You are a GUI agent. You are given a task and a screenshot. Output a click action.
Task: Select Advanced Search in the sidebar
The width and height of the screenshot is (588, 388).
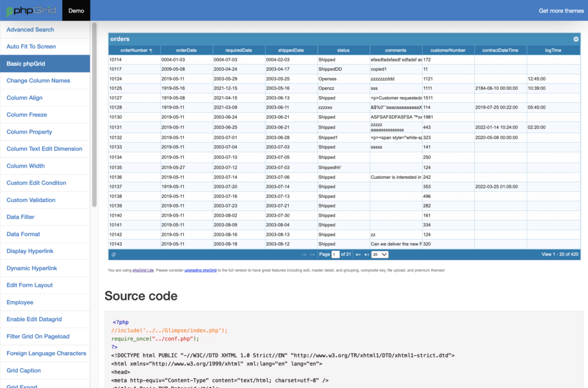point(30,29)
